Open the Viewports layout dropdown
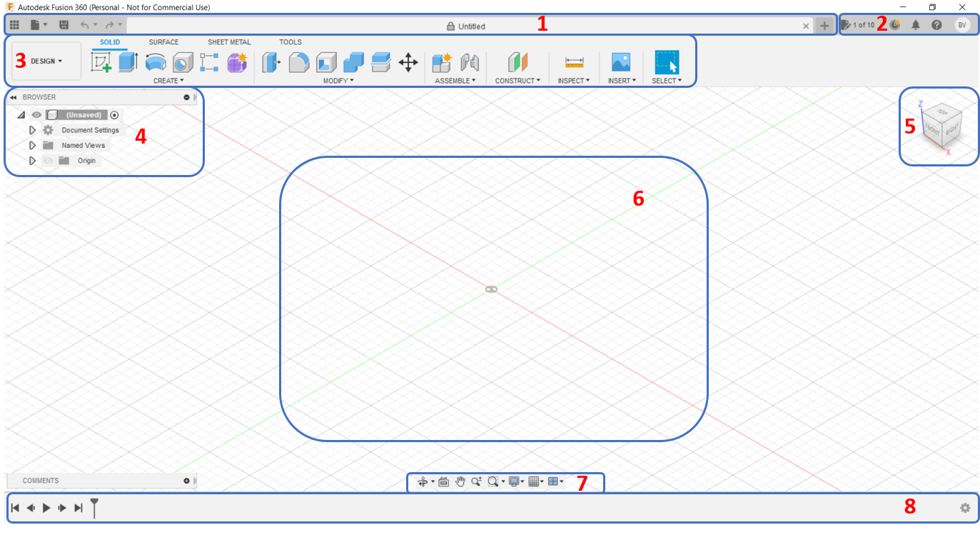 click(x=555, y=482)
